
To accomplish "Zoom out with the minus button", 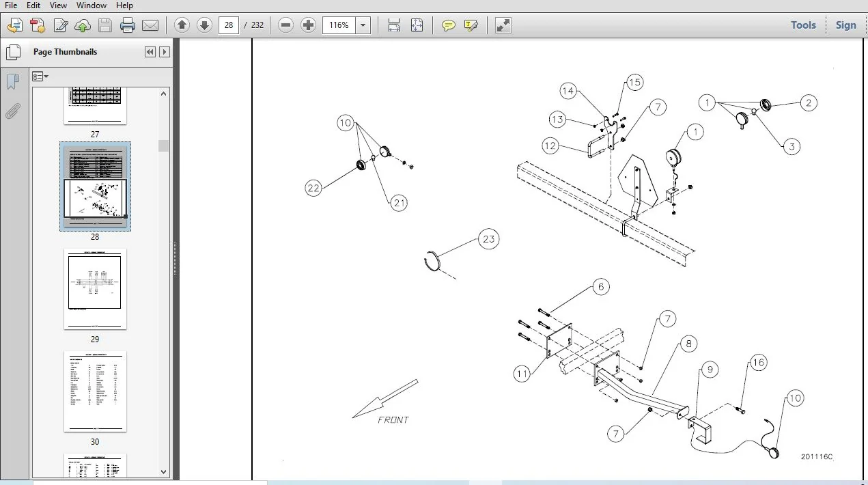I will click(x=286, y=25).
